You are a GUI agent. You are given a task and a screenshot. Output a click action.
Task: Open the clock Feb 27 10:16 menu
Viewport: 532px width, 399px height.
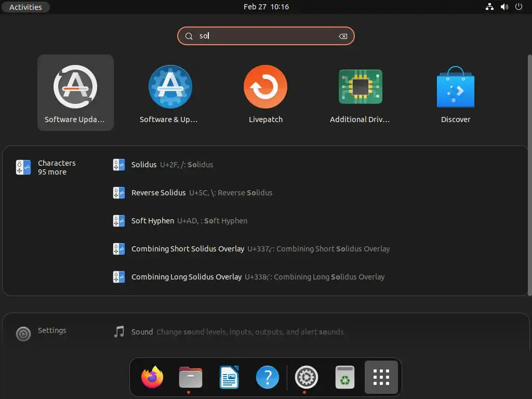point(266,7)
